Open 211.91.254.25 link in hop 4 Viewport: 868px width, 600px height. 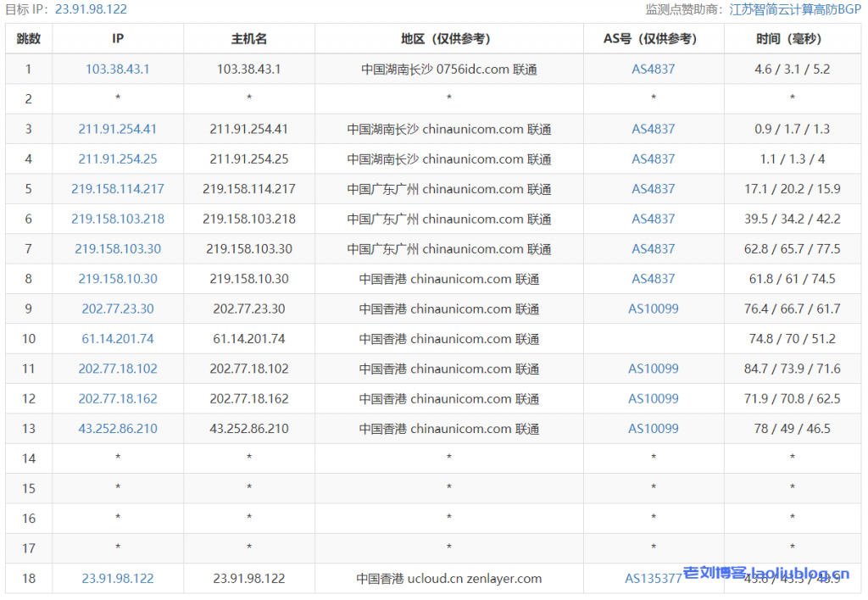coord(117,158)
